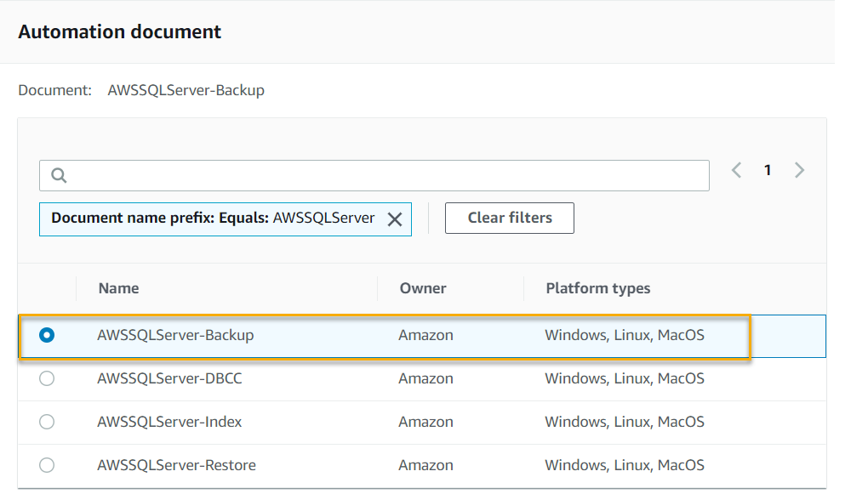Image resolution: width=868 pixels, height=494 pixels.
Task: Sort documents by the Name column
Action: [x=118, y=288]
